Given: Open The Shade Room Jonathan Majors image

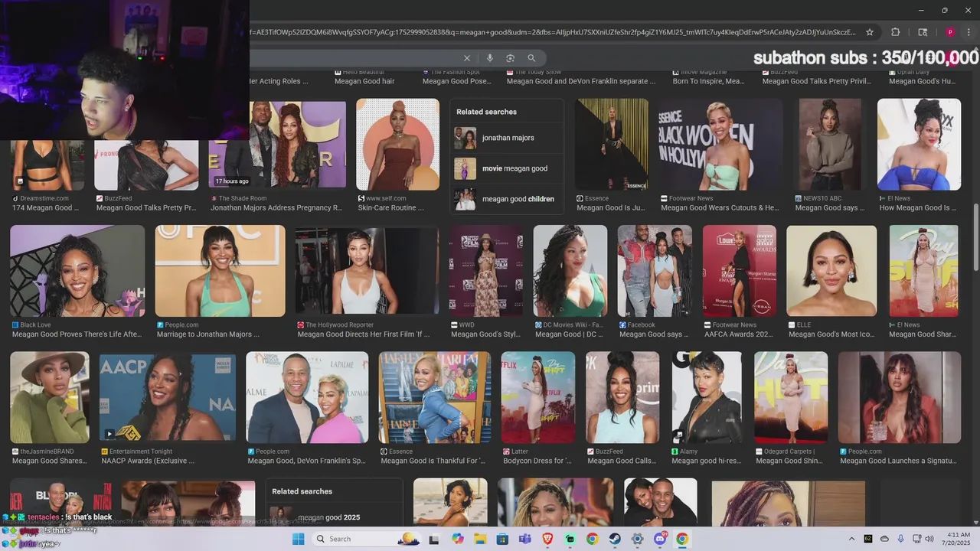Looking at the screenshot, I should 277,145.
